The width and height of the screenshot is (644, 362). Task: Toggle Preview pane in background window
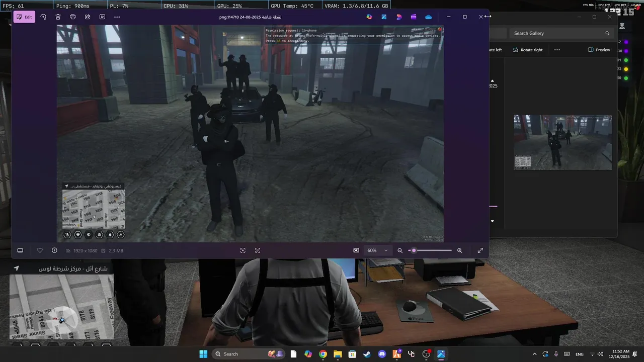click(599, 50)
